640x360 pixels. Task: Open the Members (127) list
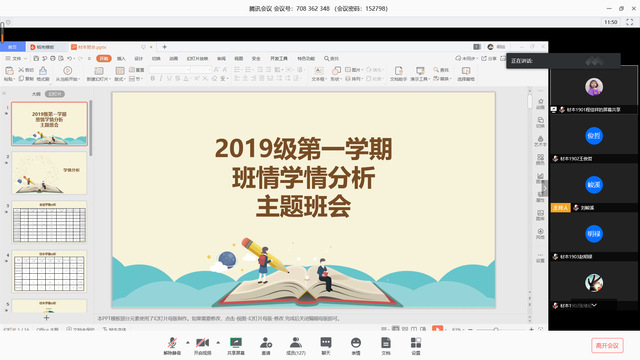(x=296, y=346)
